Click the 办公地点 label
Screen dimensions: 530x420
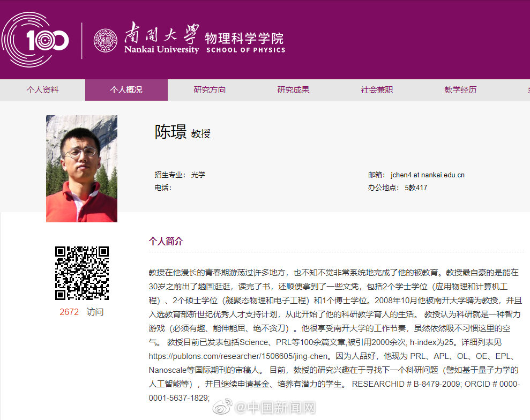pyautogui.click(x=384, y=188)
